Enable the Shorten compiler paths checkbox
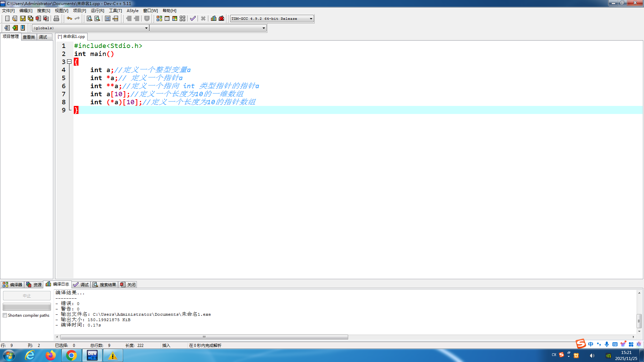644x362 pixels. 5,315
